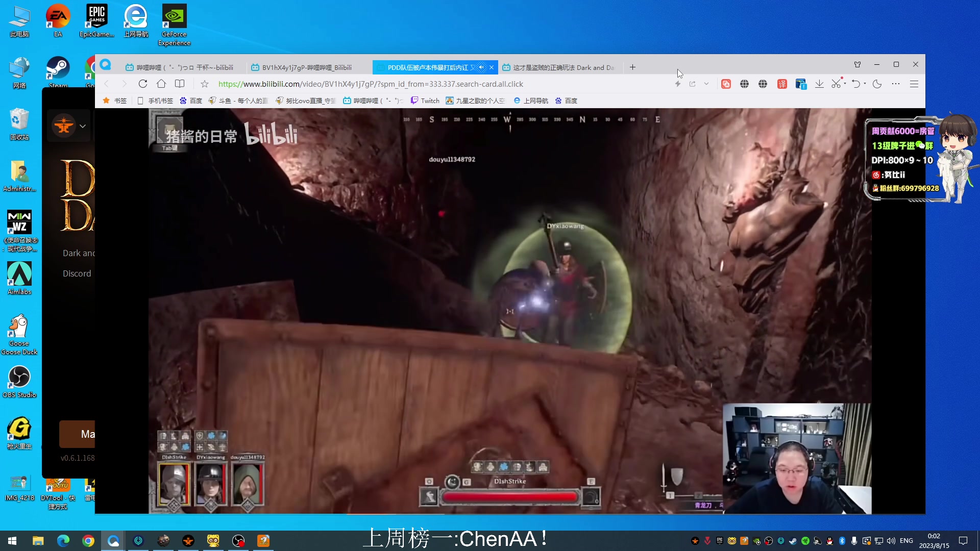980x551 pixels.
Task: Click the launcher orange emblem icon
Action: tap(64, 126)
